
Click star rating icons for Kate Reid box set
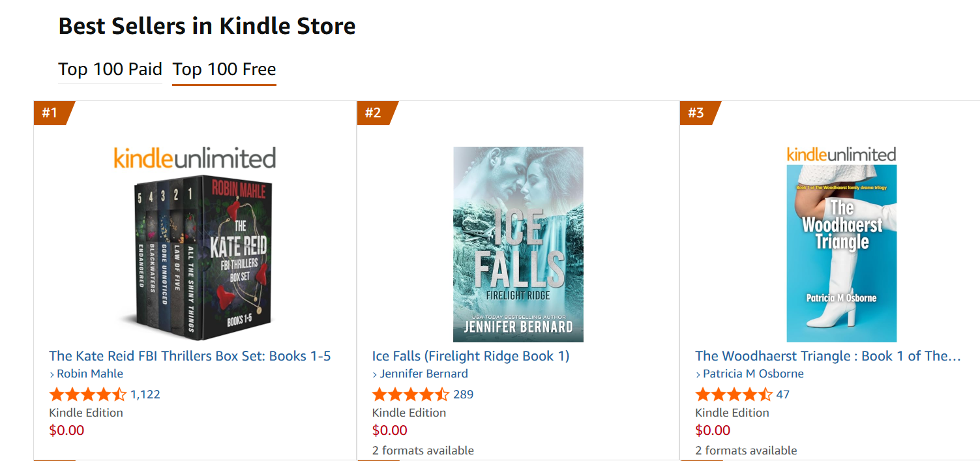(x=87, y=394)
